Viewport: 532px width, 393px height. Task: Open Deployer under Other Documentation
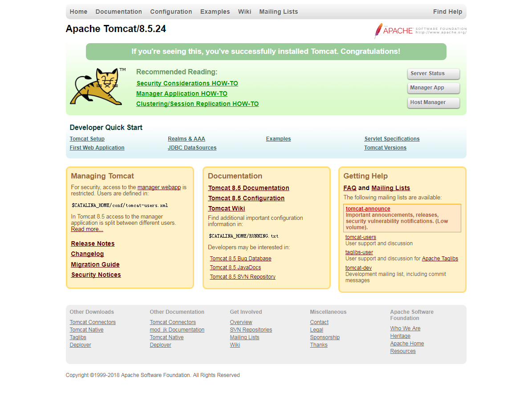pyautogui.click(x=160, y=345)
